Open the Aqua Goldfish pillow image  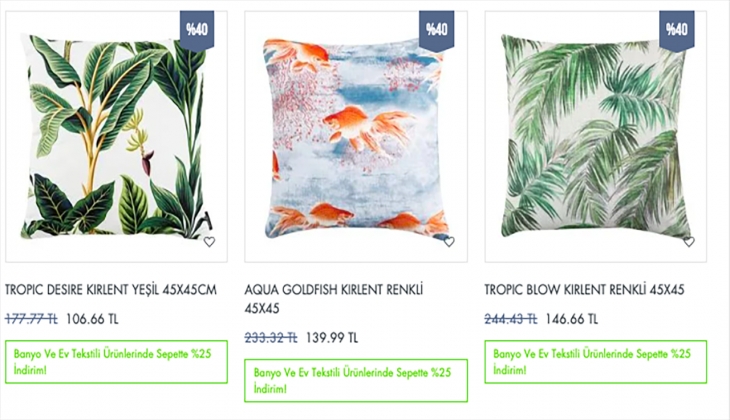356,136
